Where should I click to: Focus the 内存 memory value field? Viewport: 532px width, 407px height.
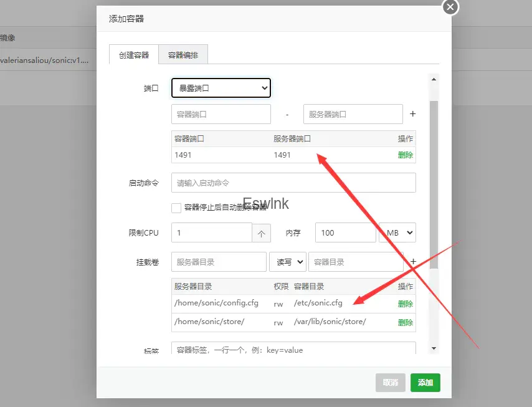tap(345, 233)
